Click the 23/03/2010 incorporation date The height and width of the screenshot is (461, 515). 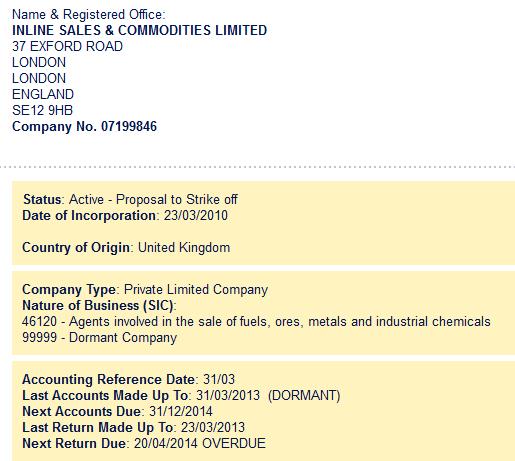coord(196,216)
